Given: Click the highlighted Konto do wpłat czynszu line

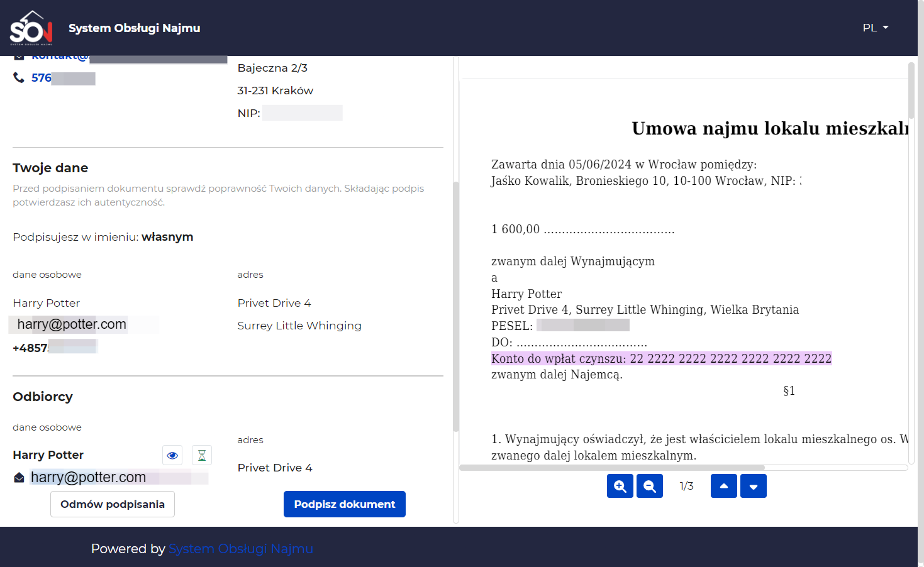Looking at the screenshot, I should click(x=662, y=358).
